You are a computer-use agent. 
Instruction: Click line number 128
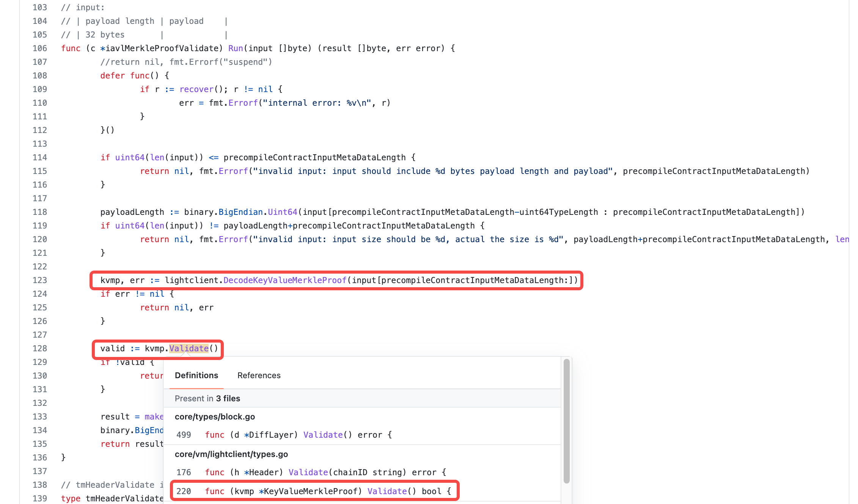pyautogui.click(x=40, y=348)
